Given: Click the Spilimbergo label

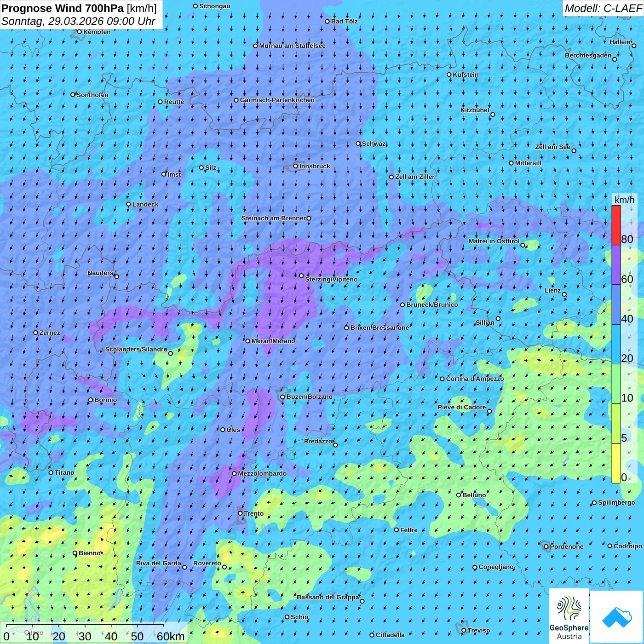Looking at the screenshot, I should [x=616, y=502].
